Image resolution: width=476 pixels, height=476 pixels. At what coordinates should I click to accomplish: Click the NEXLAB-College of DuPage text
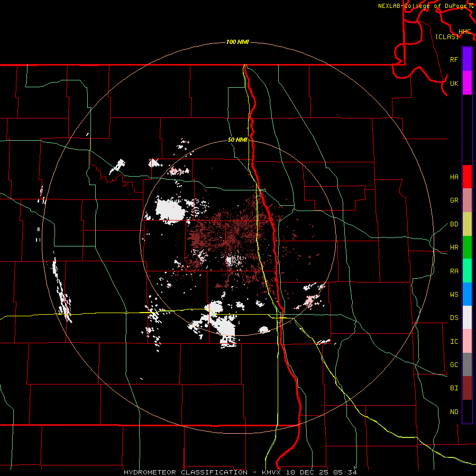tap(422, 6)
